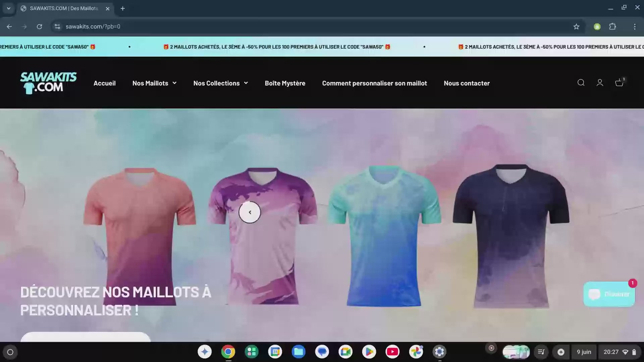
Task: Open the shopping cart icon
Action: point(619,83)
